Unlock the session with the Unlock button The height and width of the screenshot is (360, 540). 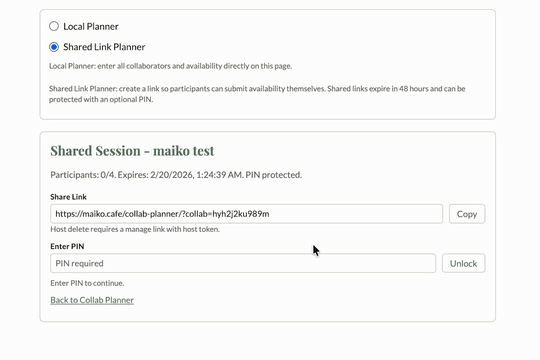coord(464,263)
